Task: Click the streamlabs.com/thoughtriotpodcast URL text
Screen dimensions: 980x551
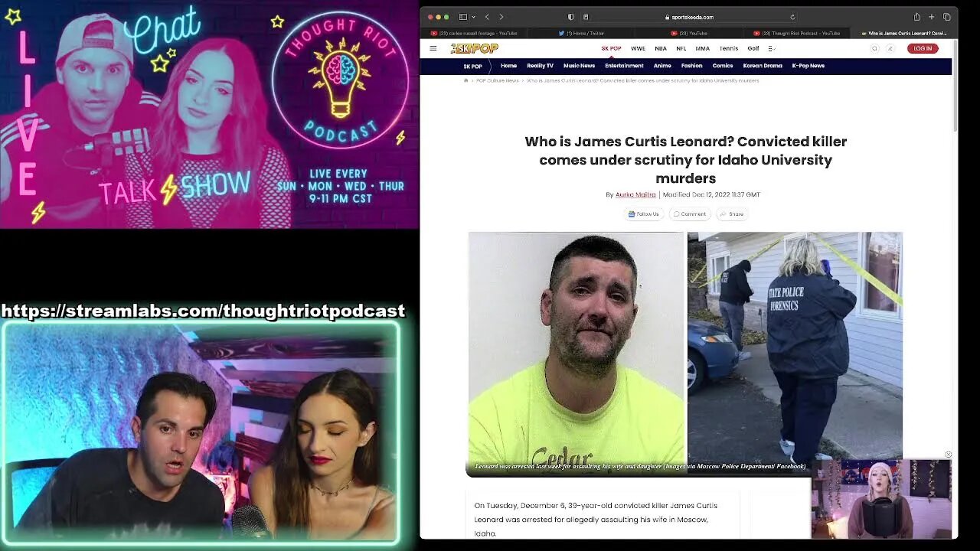Action: pos(203,311)
